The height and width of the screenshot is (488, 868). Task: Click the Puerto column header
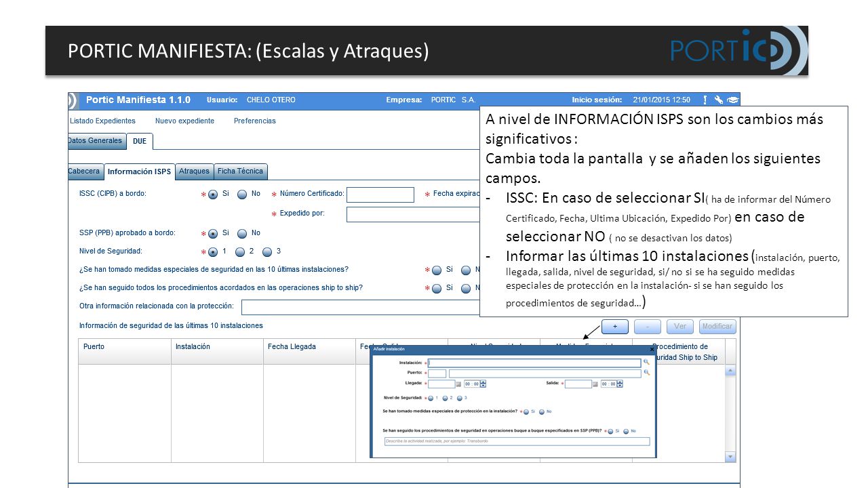(x=125, y=352)
